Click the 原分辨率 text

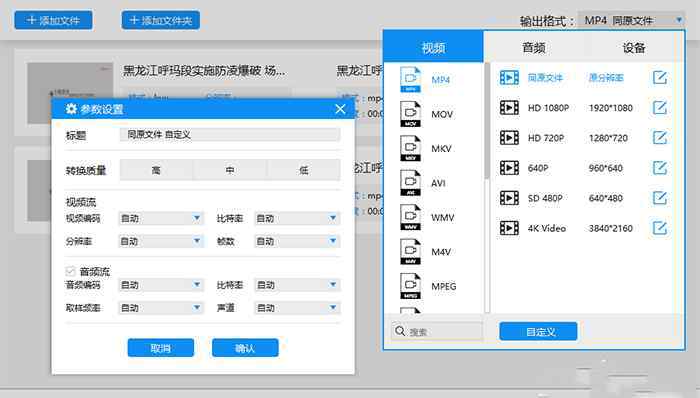606,78
